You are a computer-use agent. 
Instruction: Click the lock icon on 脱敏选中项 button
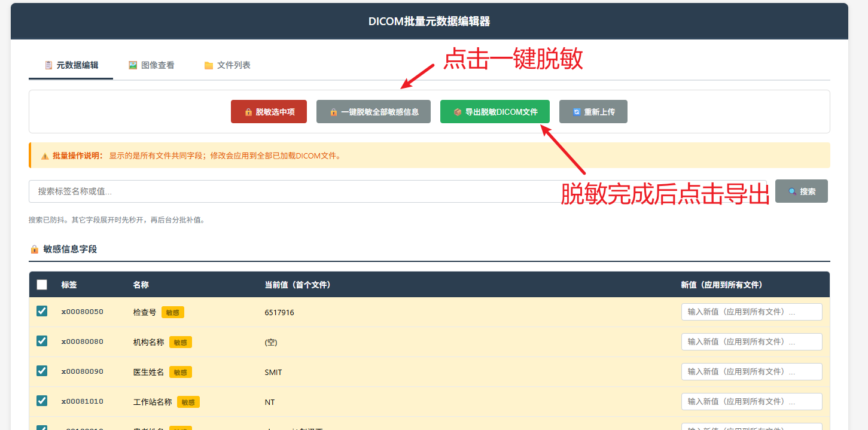[x=248, y=112]
